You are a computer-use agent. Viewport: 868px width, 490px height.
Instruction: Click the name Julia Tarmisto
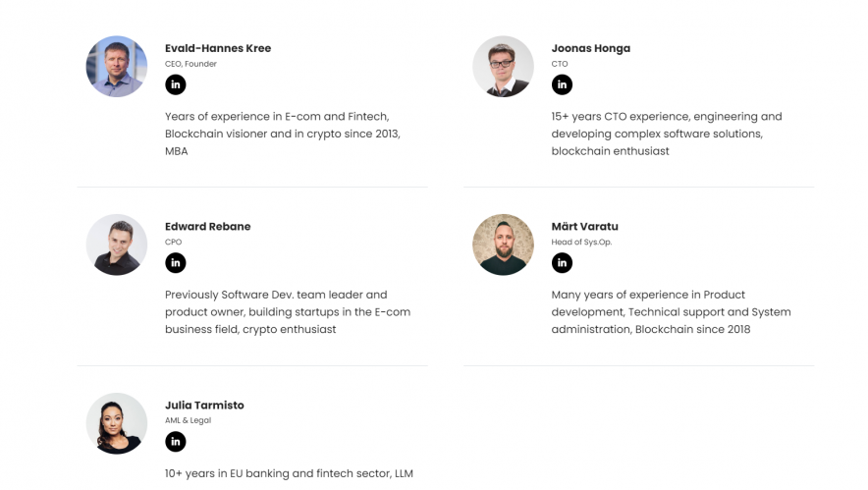(204, 406)
